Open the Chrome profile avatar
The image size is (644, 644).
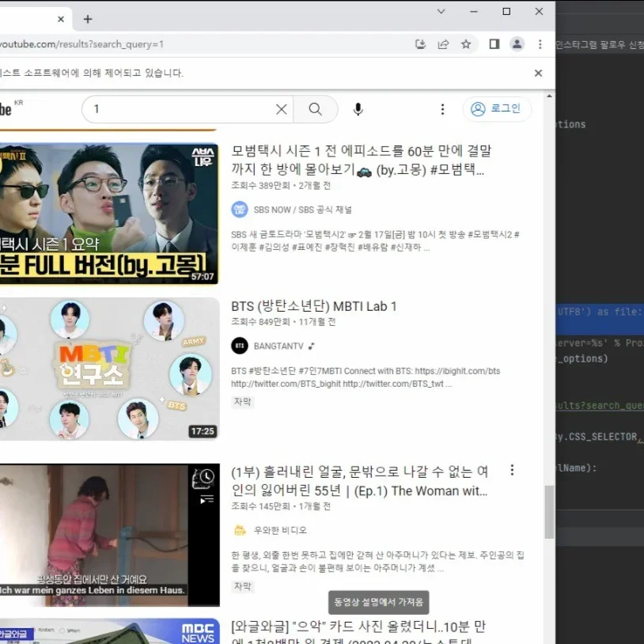click(x=517, y=44)
